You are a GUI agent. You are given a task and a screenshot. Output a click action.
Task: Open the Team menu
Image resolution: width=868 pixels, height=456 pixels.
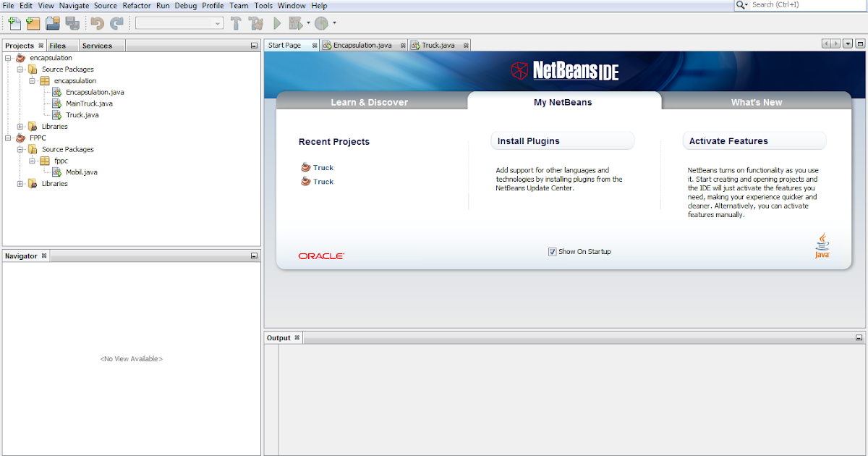click(x=239, y=5)
